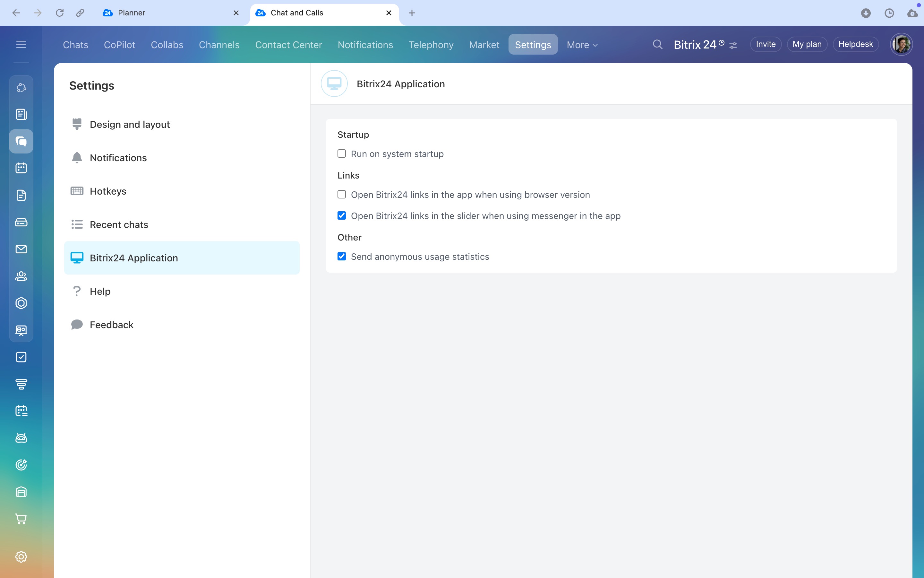Viewport: 924px width, 578px height.
Task: Open the robot automation icon in sidebar
Action: click(21, 438)
